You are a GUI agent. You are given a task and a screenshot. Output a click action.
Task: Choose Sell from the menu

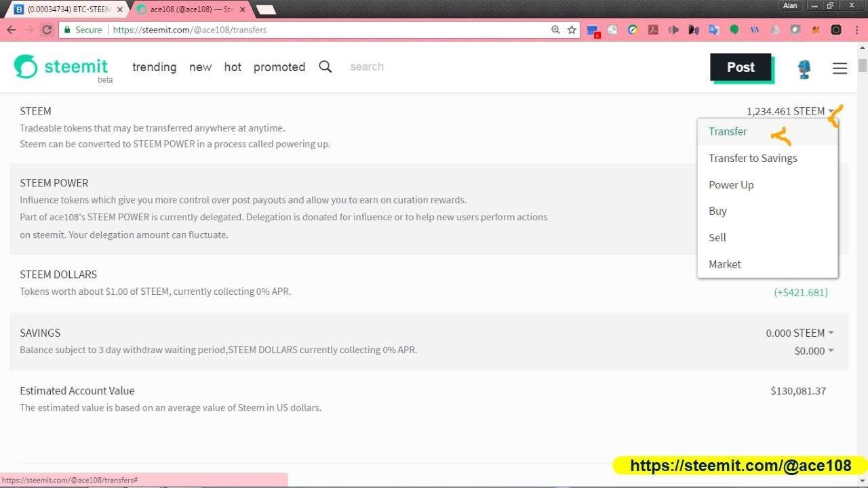tap(768, 237)
